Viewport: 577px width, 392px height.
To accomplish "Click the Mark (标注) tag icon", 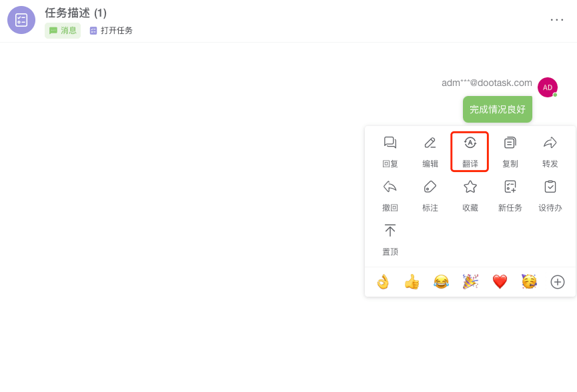I will [430, 187].
